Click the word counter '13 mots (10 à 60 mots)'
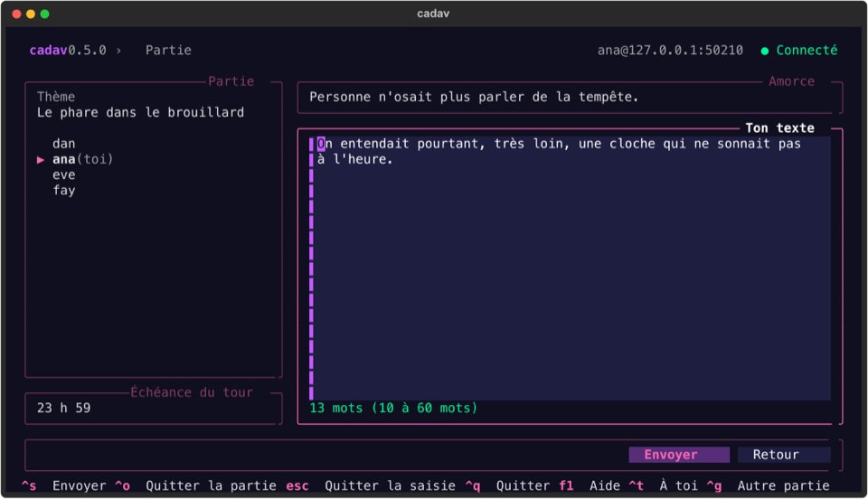This screenshot has height=499, width=868. pos(393,409)
